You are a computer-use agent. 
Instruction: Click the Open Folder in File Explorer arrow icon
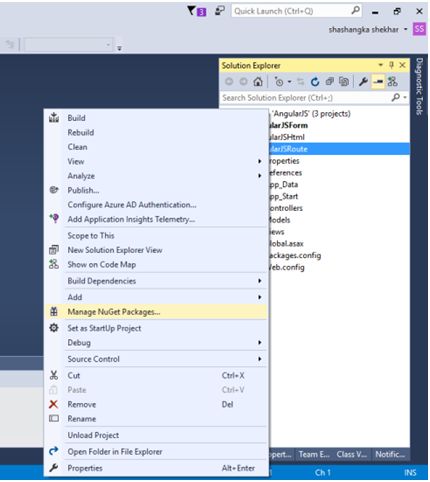(x=54, y=451)
